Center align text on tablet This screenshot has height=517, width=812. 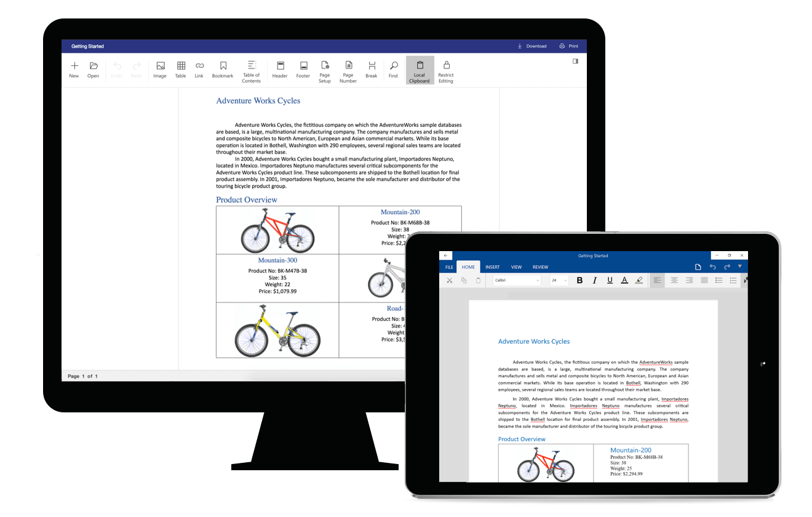point(674,281)
